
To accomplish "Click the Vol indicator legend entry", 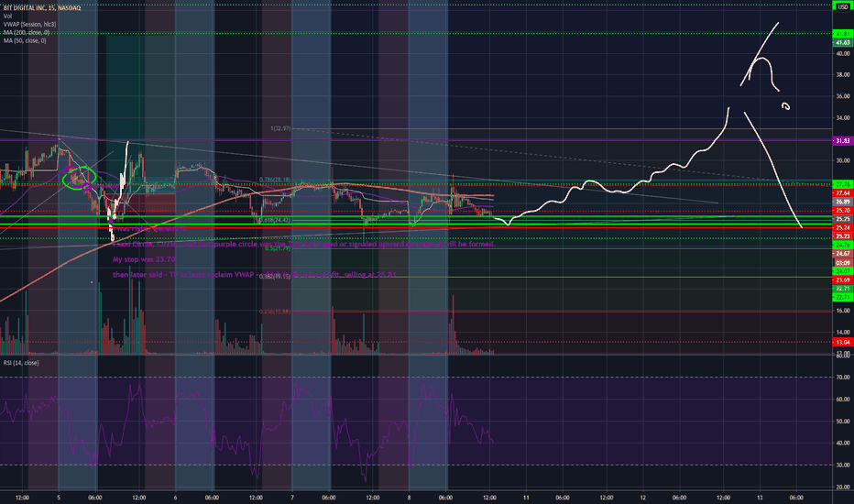I will pyautogui.click(x=7, y=16).
